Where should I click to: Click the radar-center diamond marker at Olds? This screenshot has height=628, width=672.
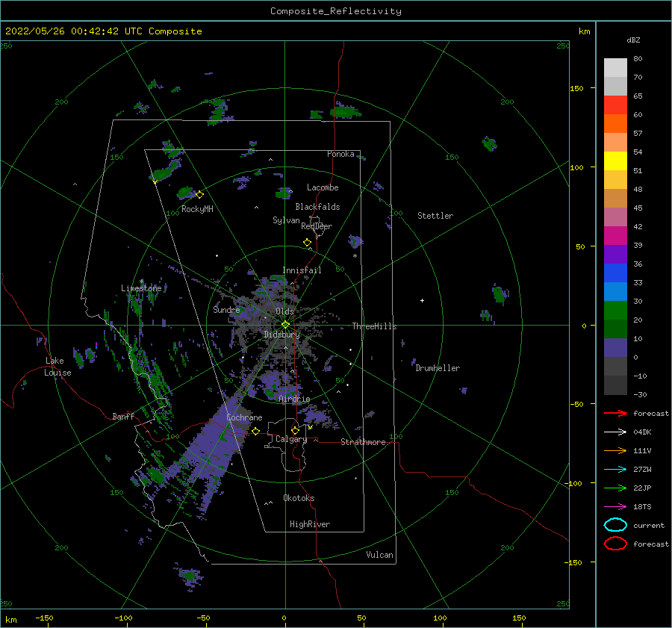285,325
